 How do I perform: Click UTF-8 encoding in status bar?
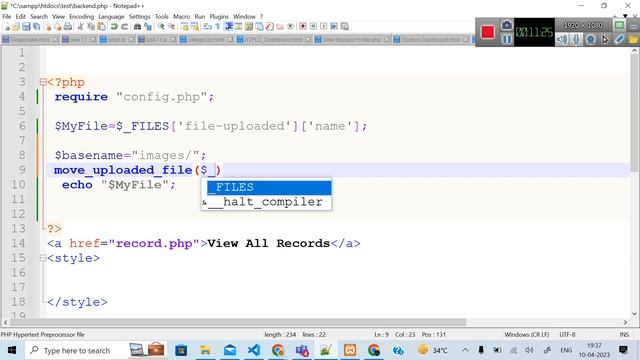[x=567, y=334]
